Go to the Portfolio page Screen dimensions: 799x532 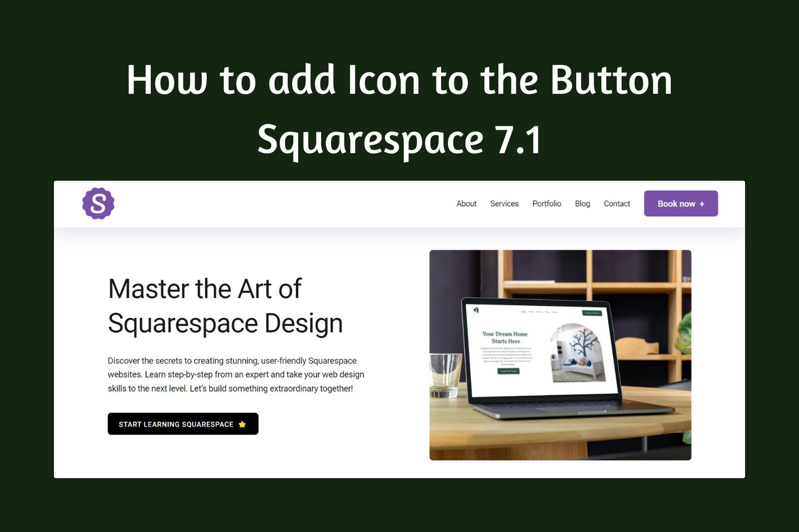coord(547,204)
